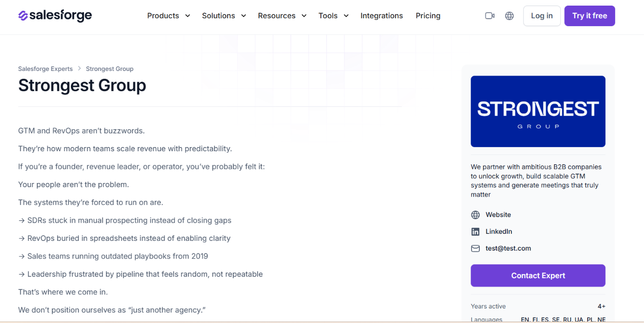Image resolution: width=644 pixels, height=323 pixels.
Task: Open the Tools menu
Action: pyautogui.click(x=333, y=16)
